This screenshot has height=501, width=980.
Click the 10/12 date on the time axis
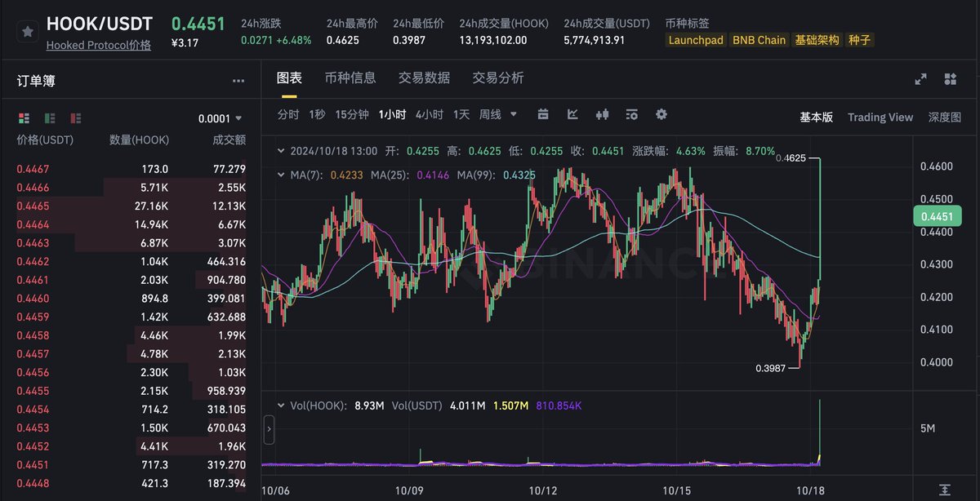(x=543, y=491)
